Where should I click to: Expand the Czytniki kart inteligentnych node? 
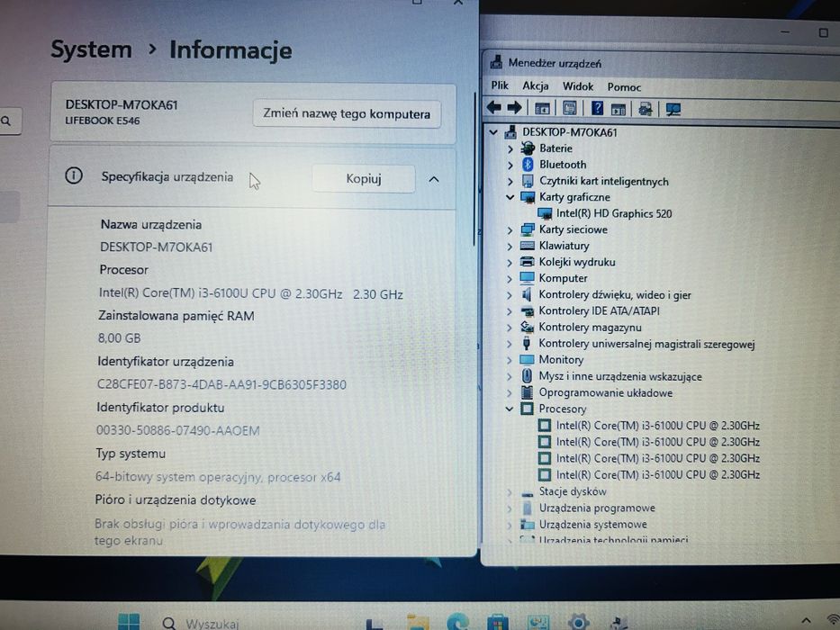[x=510, y=181]
